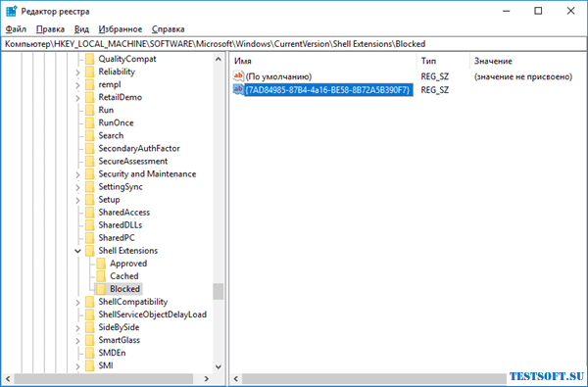Expand the SettingSync key

77,187
